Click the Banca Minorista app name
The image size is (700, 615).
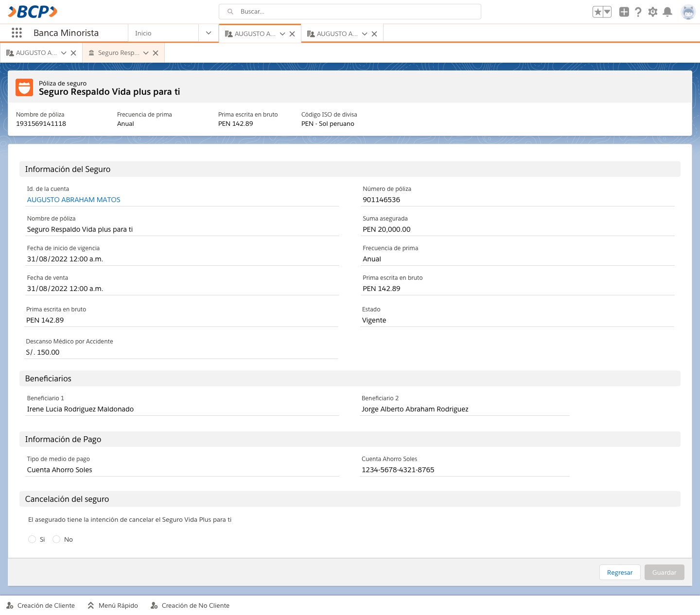66,33
